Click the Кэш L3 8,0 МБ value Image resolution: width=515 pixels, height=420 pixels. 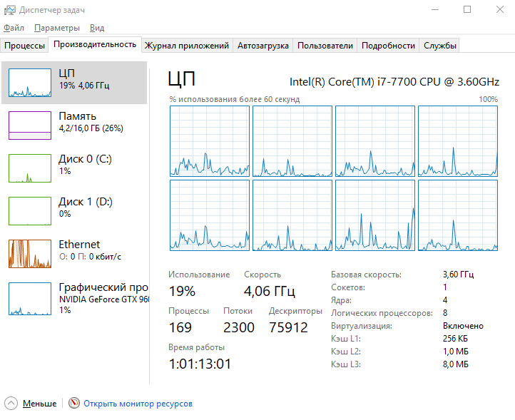coord(456,364)
